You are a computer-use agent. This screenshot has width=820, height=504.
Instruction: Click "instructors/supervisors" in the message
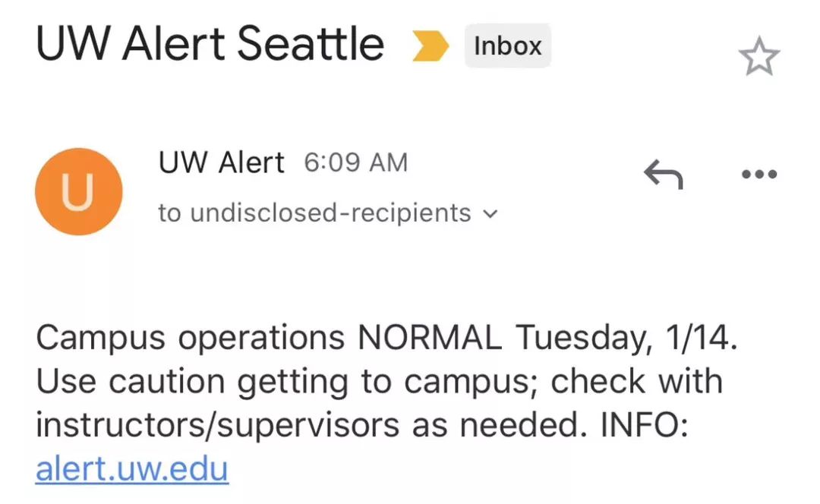pos(217,425)
